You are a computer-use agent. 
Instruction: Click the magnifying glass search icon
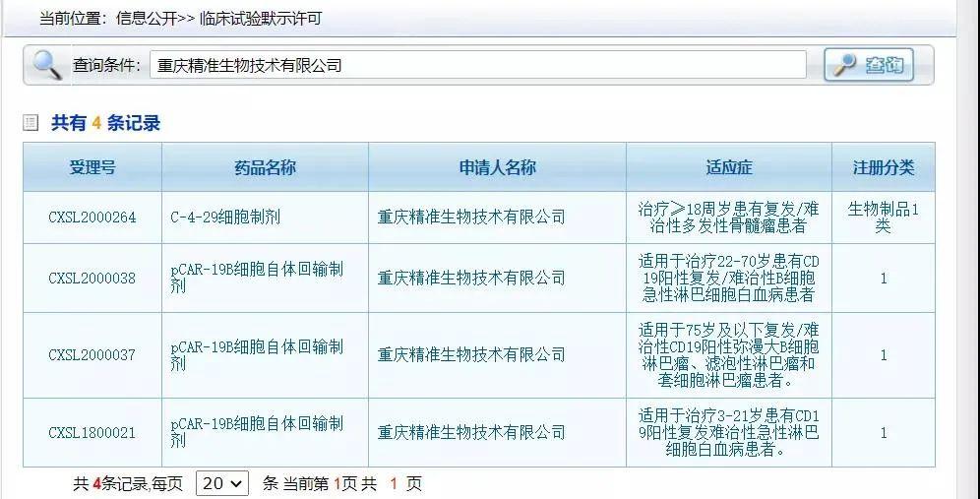pos(46,65)
